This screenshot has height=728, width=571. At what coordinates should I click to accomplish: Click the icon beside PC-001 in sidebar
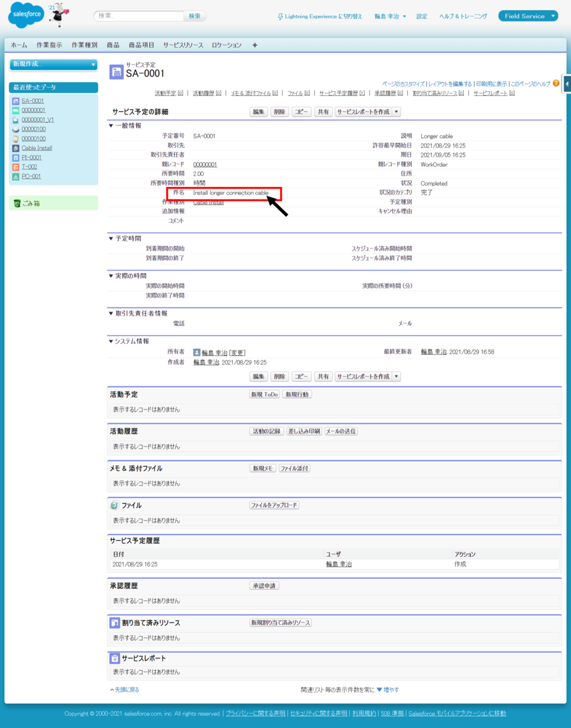click(16, 177)
